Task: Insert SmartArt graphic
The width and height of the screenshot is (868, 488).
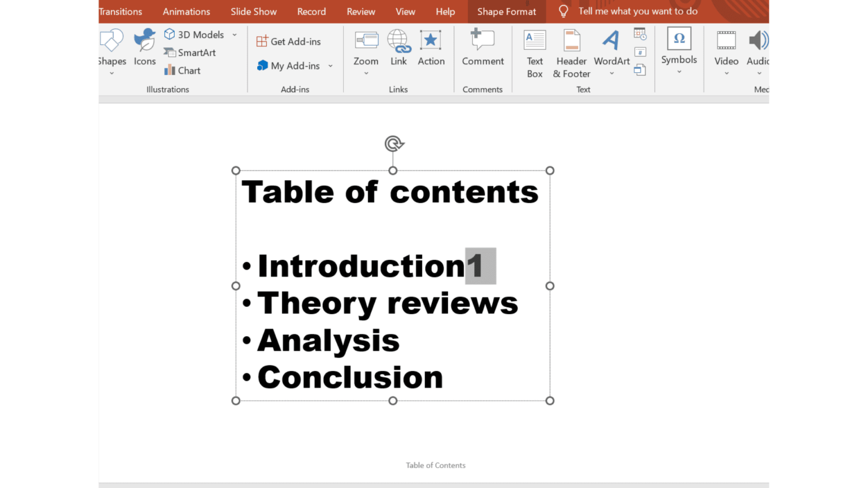Action: coord(190,53)
